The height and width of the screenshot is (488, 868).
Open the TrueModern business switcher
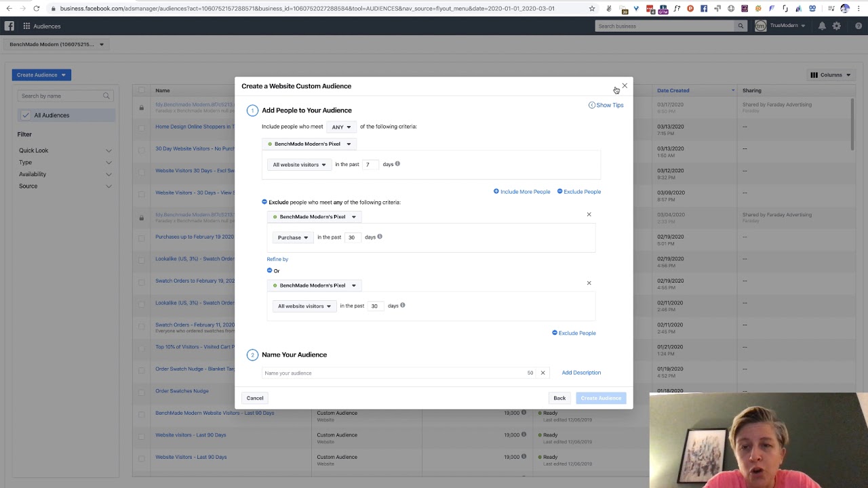(781, 26)
